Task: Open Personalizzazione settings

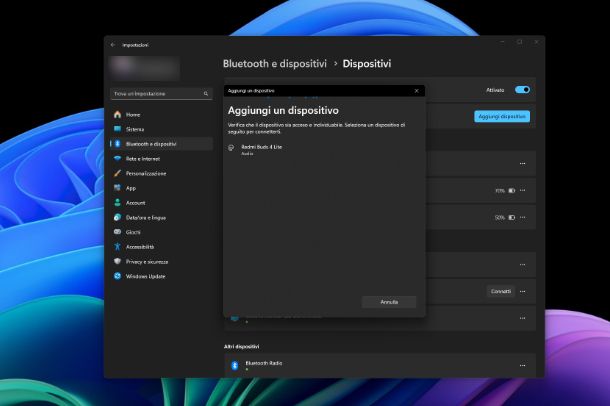Action: click(x=146, y=173)
